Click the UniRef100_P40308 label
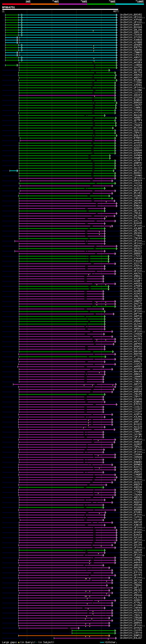The image size is (146, 644). (x=131, y=613)
